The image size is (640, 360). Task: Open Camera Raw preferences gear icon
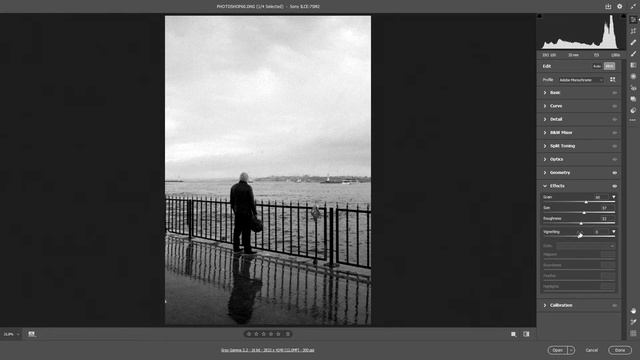point(620,7)
